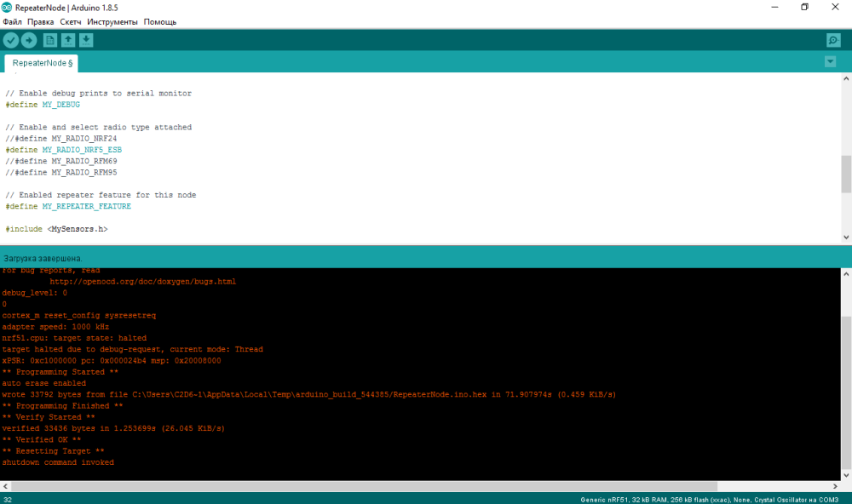Viewport: 852px width, 504px height.
Task: Open the Инструменты menu
Action: [113, 21]
